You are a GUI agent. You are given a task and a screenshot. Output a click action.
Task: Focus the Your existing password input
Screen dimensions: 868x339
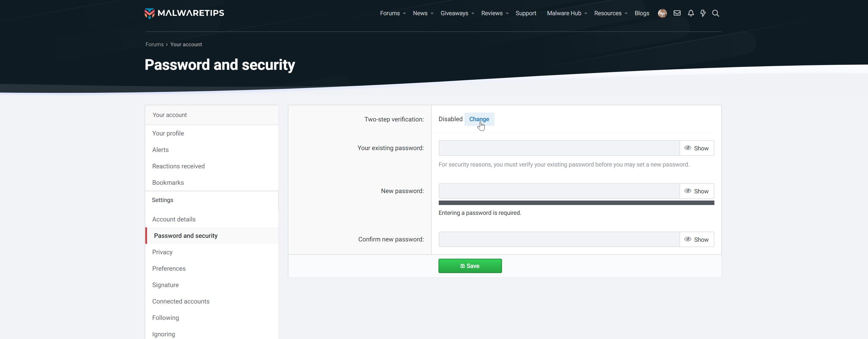[x=559, y=148]
